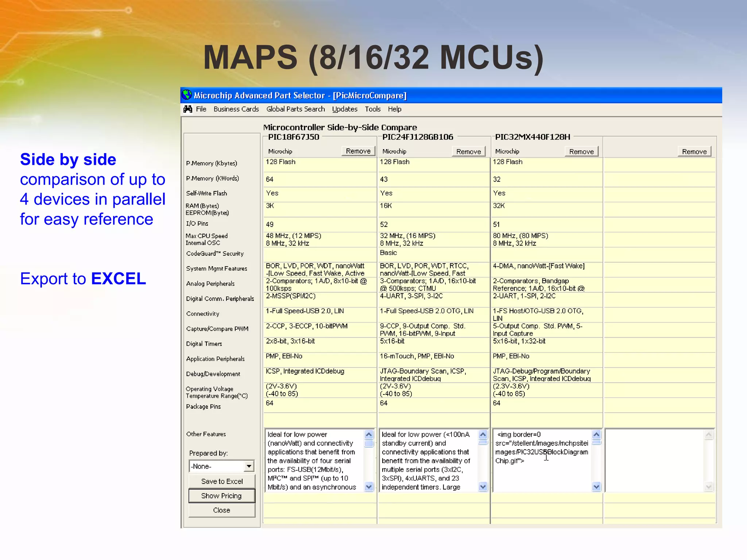
Task: Open the Business Cards menu
Action: click(236, 109)
